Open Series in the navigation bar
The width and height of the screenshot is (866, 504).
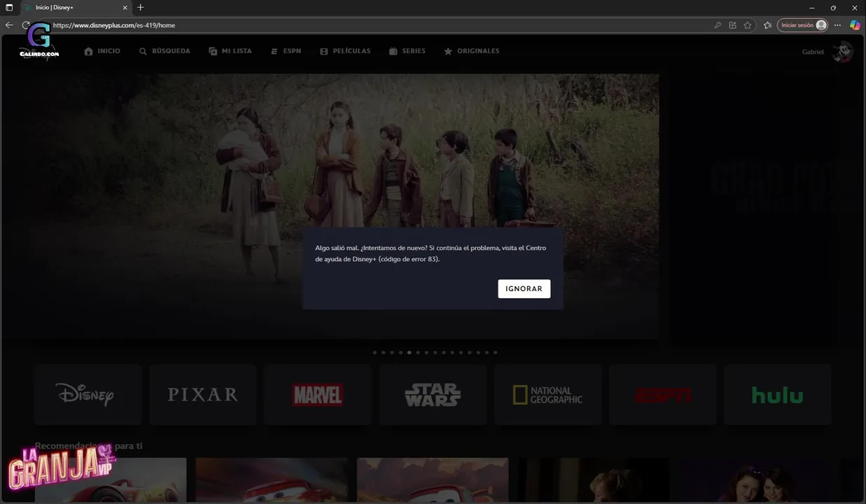[407, 51]
